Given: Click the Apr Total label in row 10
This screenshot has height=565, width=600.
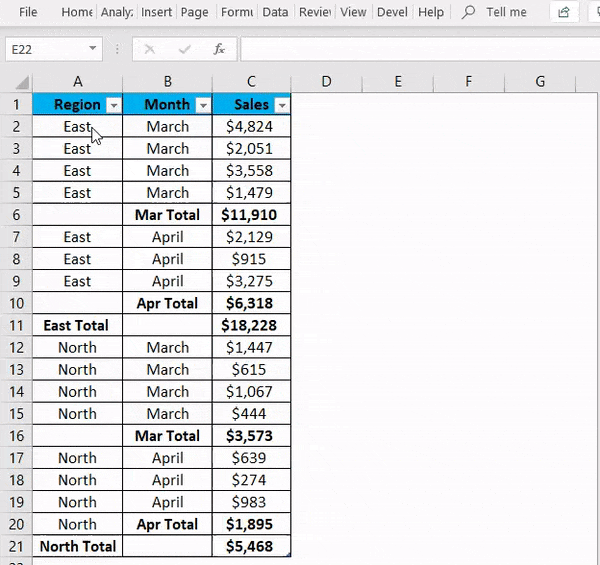Looking at the screenshot, I should coord(168,303).
